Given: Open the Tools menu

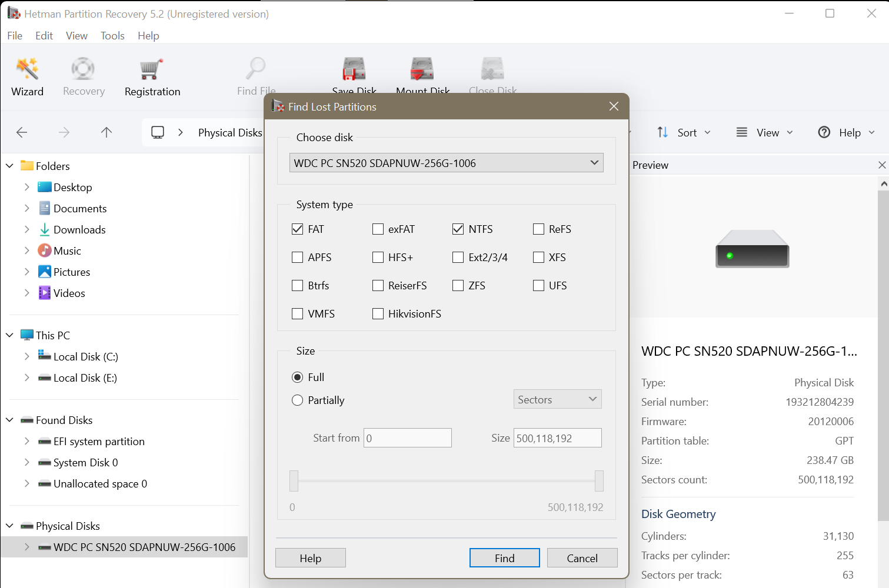Looking at the screenshot, I should tap(112, 36).
